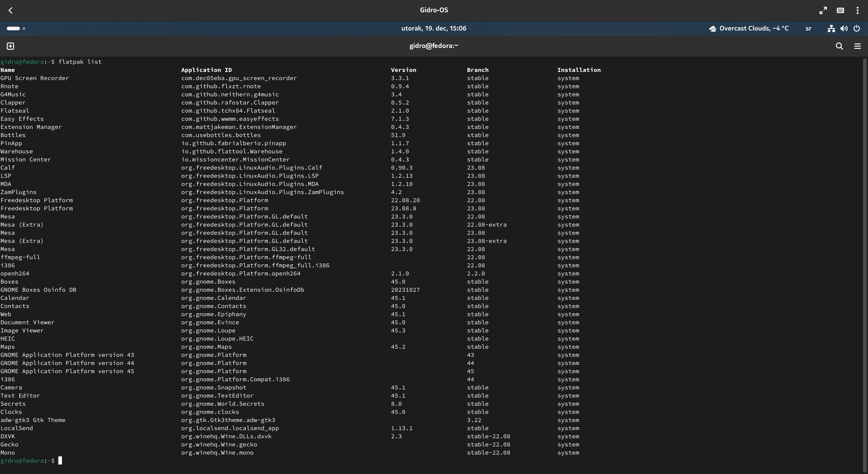Open the terminal hamburger menu
Image resolution: width=868 pixels, height=474 pixels.
point(858,46)
